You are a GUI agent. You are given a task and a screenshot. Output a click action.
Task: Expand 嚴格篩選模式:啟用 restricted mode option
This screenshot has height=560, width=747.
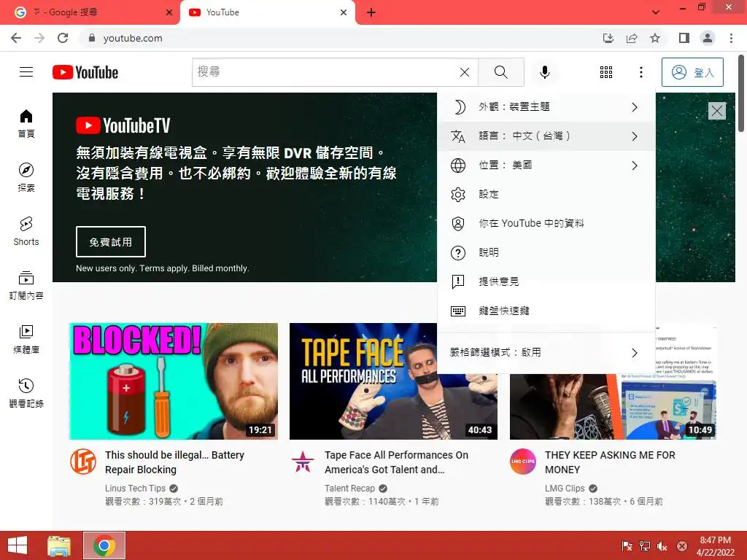tap(546, 352)
